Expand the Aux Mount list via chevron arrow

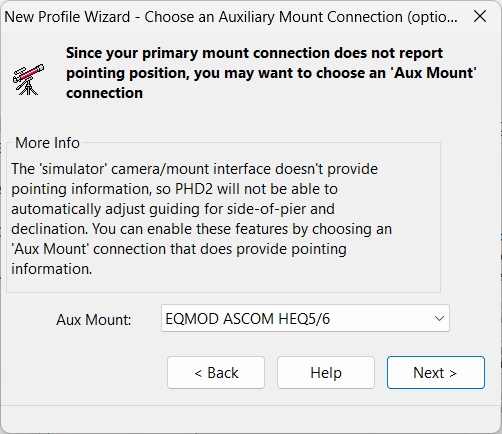point(439,318)
